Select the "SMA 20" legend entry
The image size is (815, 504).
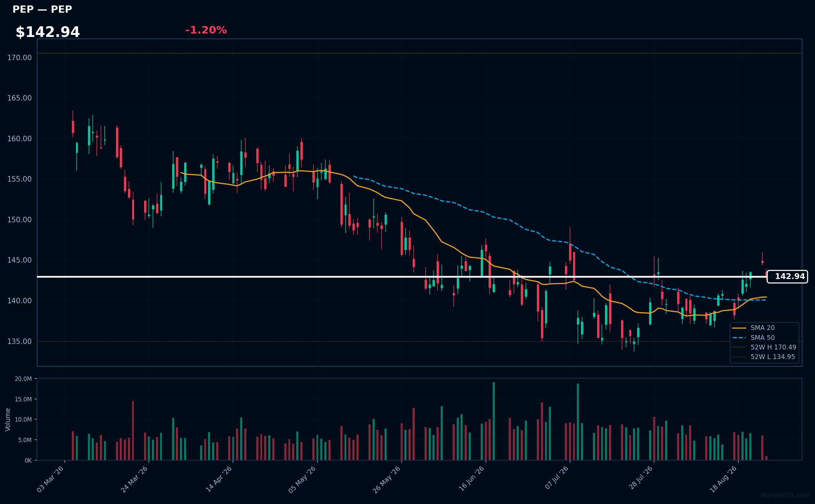[x=753, y=328]
